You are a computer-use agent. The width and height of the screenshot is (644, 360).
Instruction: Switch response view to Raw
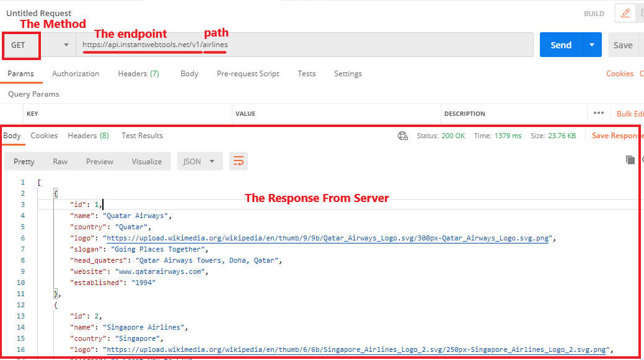60,161
